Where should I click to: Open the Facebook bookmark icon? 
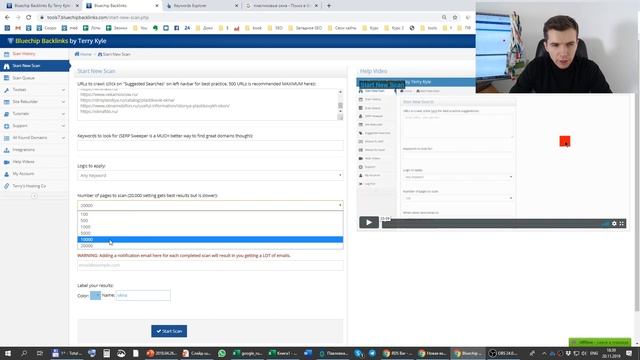click(x=177, y=28)
